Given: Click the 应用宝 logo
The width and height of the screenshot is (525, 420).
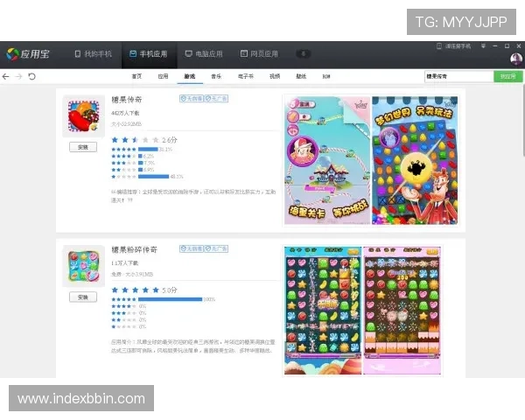Looking at the screenshot, I should pyautogui.click(x=28, y=54).
